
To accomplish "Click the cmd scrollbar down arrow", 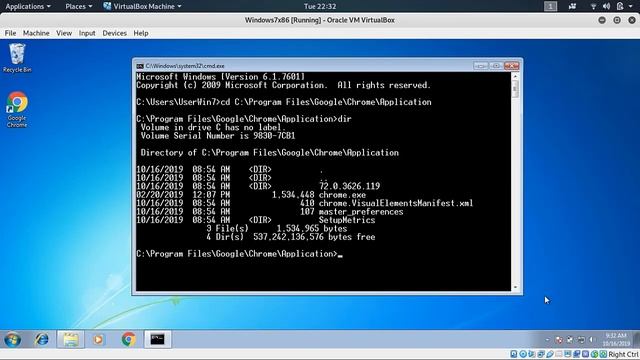I will [x=515, y=287].
